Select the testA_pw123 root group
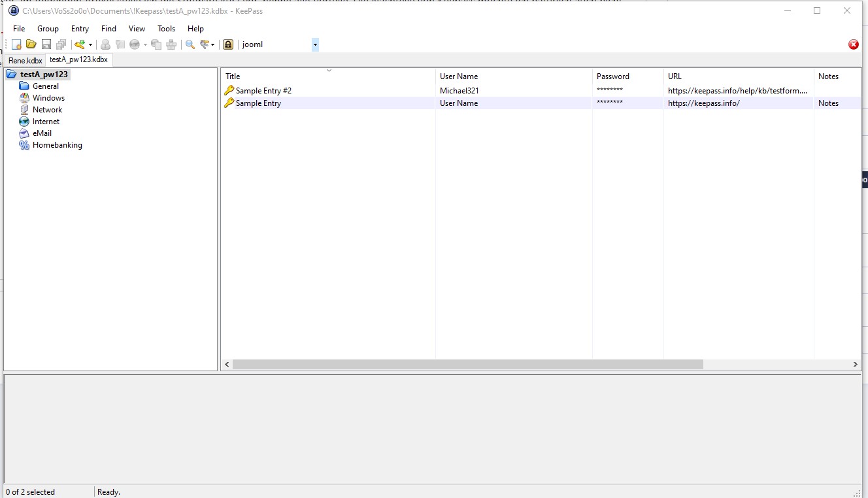 pos(44,75)
